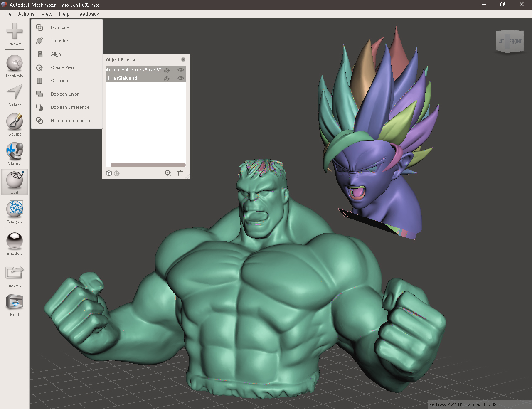The height and width of the screenshot is (409, 532).
Task: Click the Object Browser horizontal scrollbar
Action: [x=148, y=165]
